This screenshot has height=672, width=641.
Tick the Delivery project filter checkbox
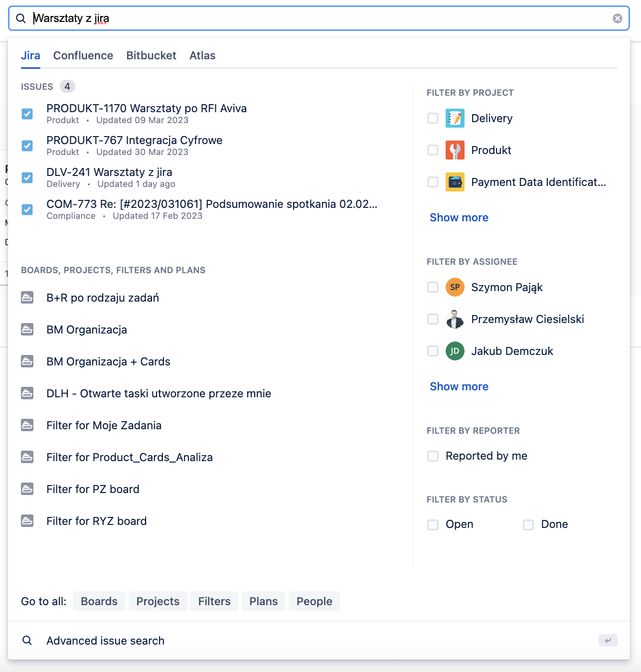[x=433, y=118]
